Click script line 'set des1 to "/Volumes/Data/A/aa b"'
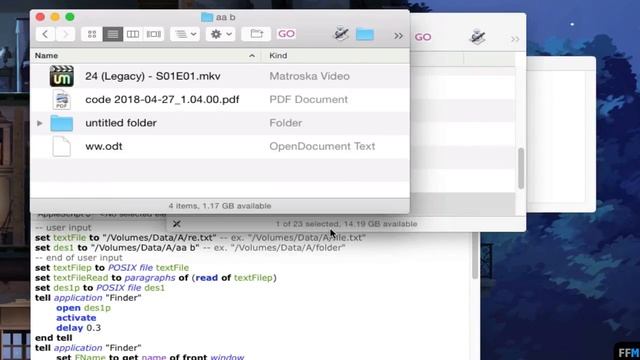This screenshot has height=360, width=640. [x=117, y=248]
